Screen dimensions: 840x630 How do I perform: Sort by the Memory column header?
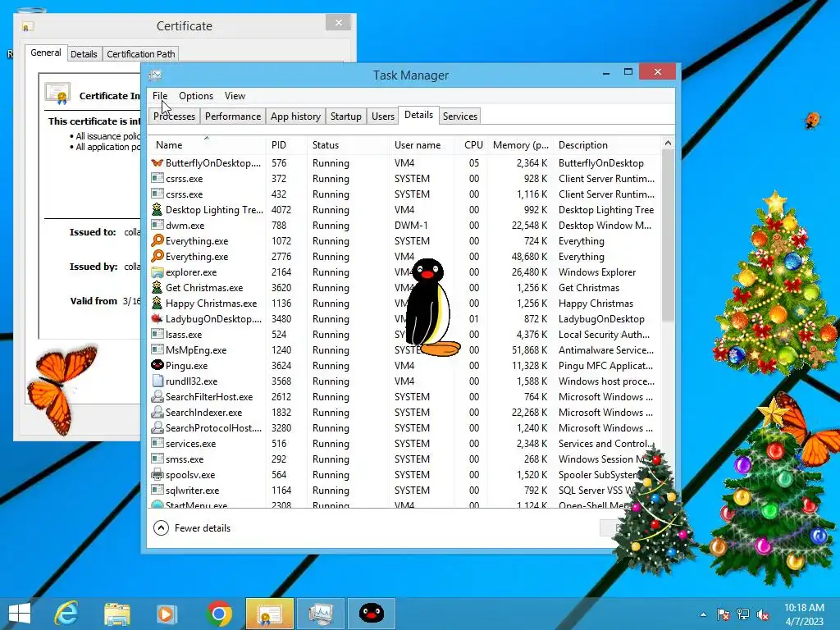pyautogui.click(x=520, y=144)
